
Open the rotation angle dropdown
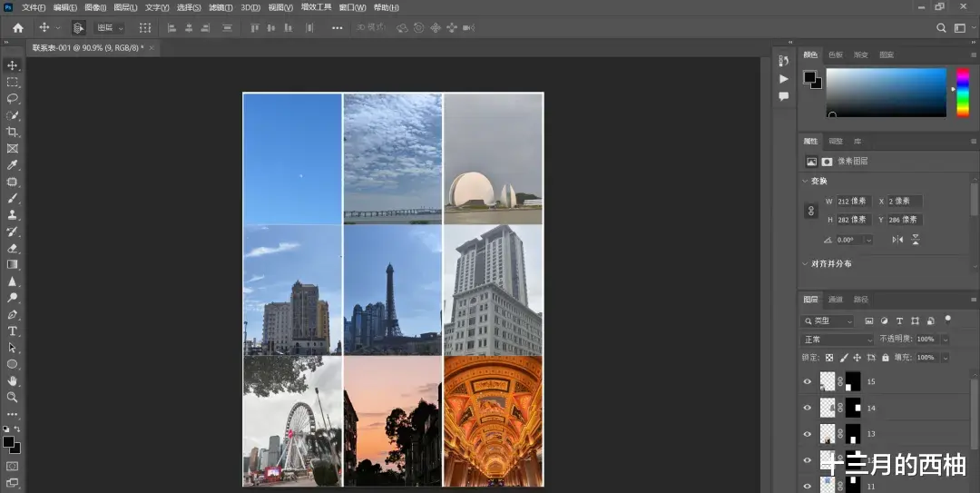pyautogui.click(x=868, y=240)
